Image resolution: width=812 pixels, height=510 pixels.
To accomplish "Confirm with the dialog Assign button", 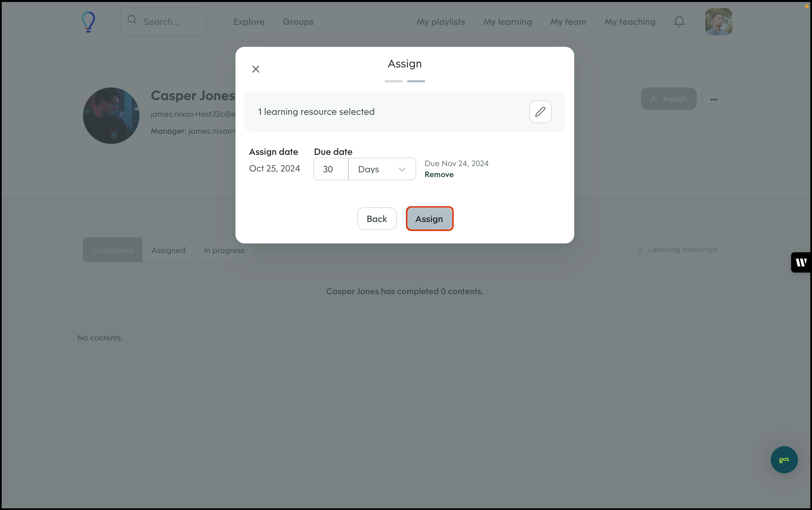I will click(429, 219).
